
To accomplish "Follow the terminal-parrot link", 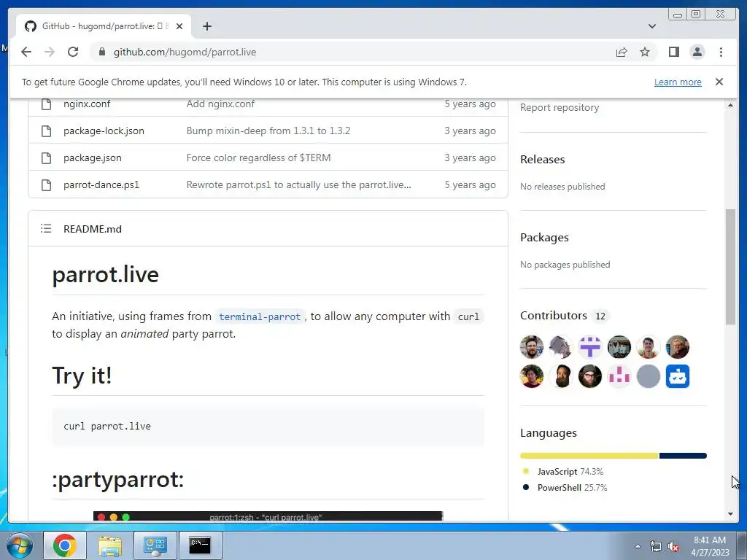I will 260,316.
